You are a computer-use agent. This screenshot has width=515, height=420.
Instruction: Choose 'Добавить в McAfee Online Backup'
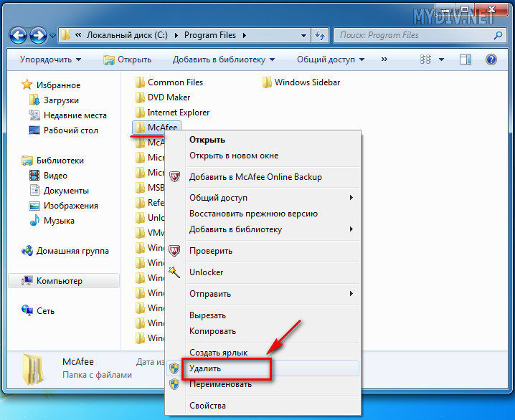[262, 177]
